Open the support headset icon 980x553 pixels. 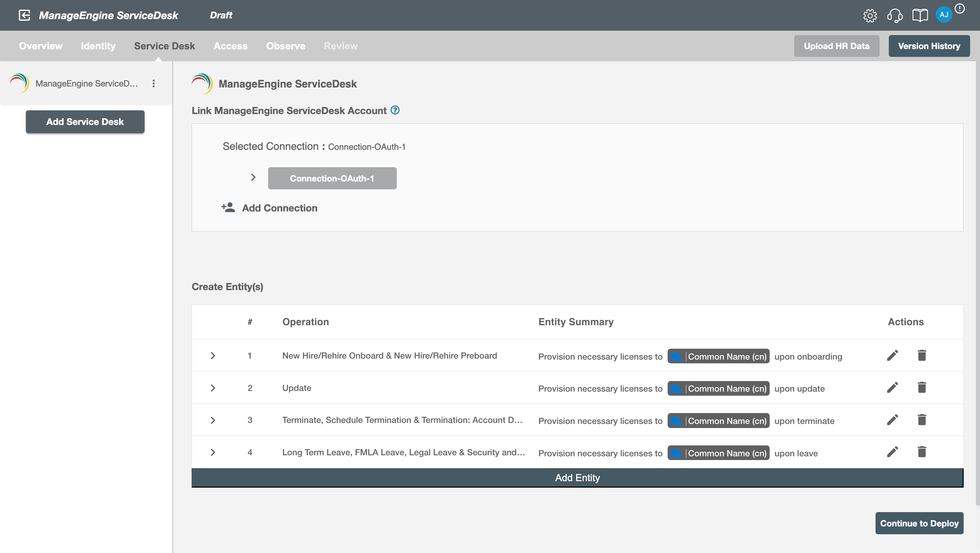(895, 16)
